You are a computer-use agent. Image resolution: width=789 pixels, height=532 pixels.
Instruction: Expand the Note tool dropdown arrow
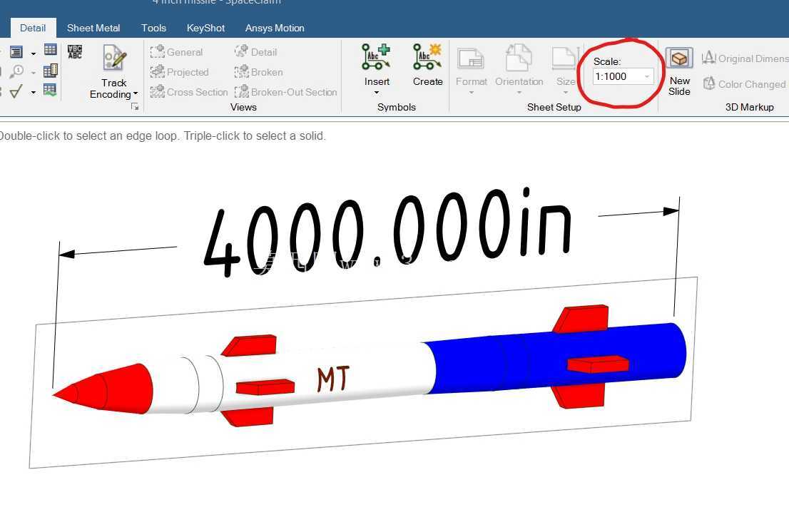point(34,53)
